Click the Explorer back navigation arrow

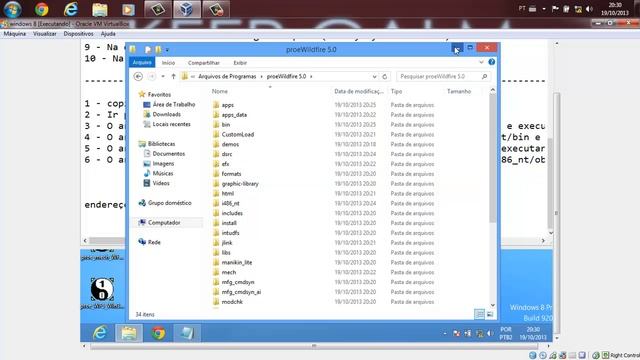click(x=138, y=76)
